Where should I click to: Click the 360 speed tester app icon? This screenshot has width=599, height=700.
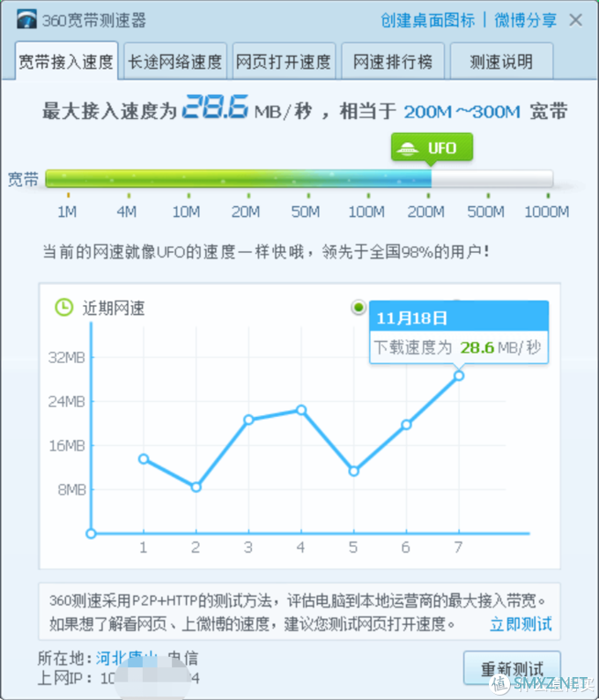click(26, 19)
